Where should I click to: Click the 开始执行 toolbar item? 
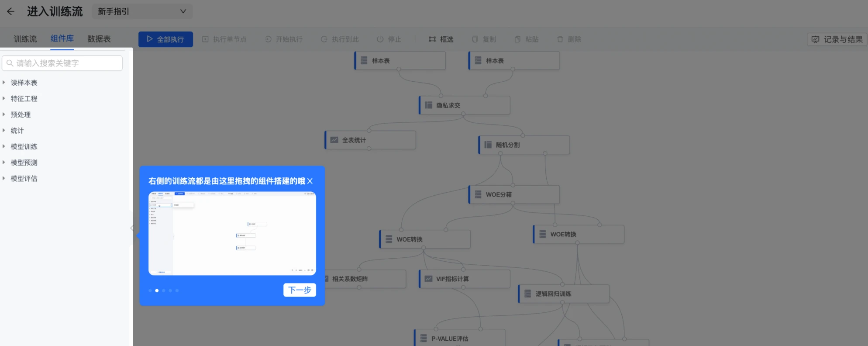click(284, 39)
